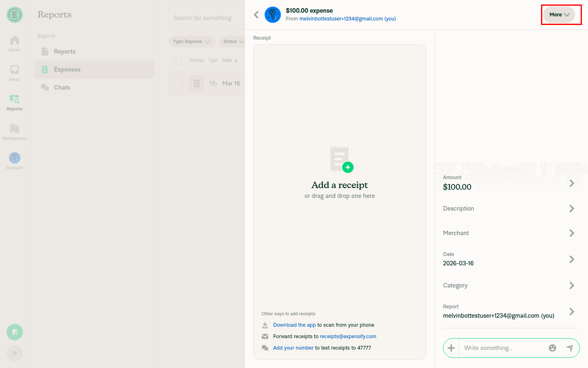Toggle the select-all checkbox in table header
This screenshot has height=368, width=588.
178,61
